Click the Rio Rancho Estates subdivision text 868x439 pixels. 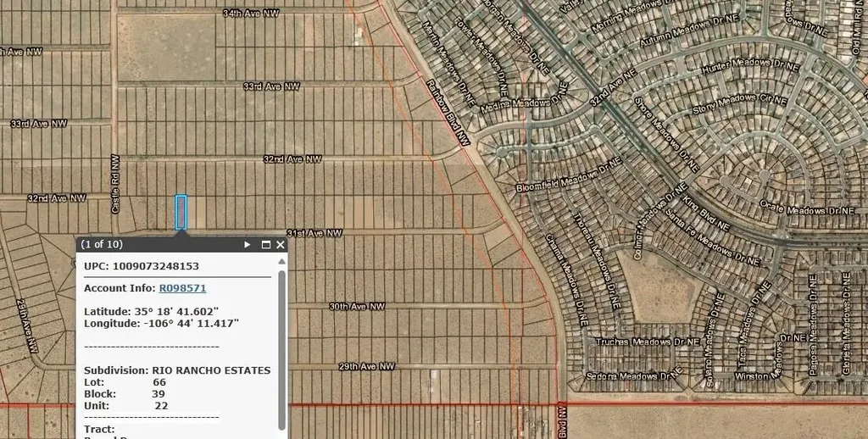coord(211,370)
